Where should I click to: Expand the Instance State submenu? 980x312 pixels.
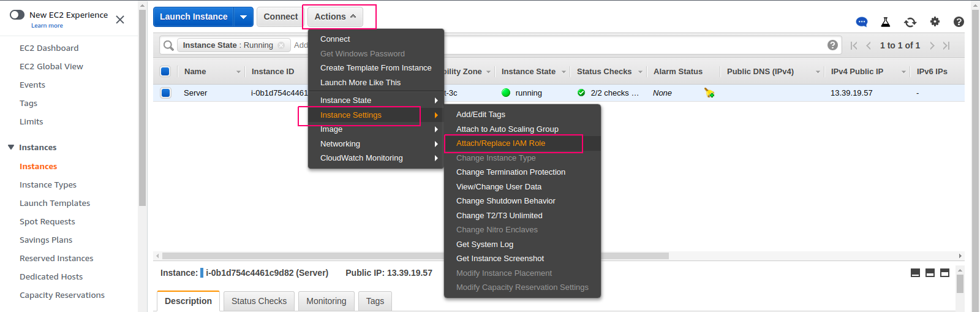click(375, 101)
